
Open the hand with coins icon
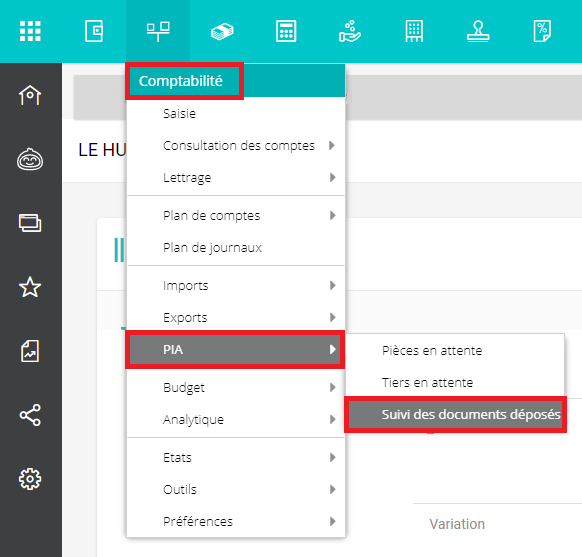pos(350,31)
